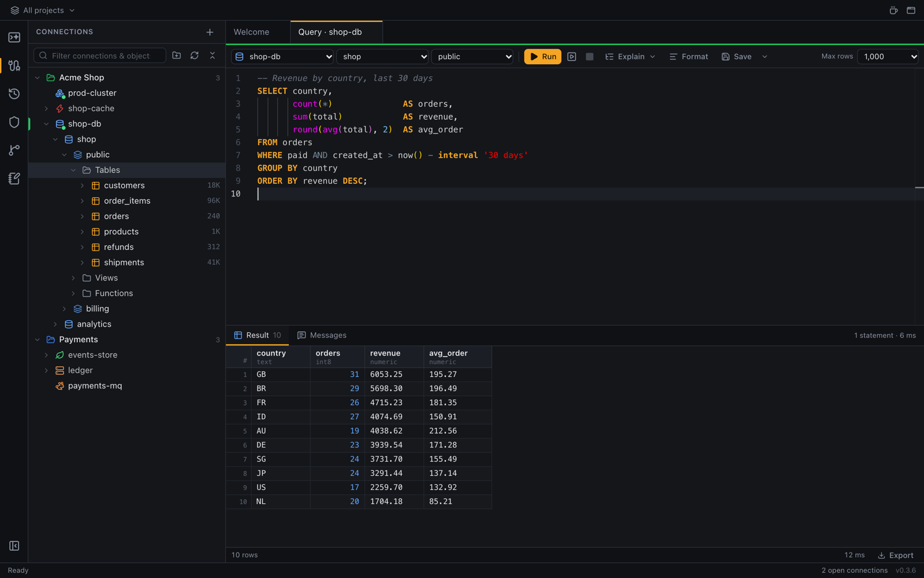Click the GB country cell

coord(281,375)
